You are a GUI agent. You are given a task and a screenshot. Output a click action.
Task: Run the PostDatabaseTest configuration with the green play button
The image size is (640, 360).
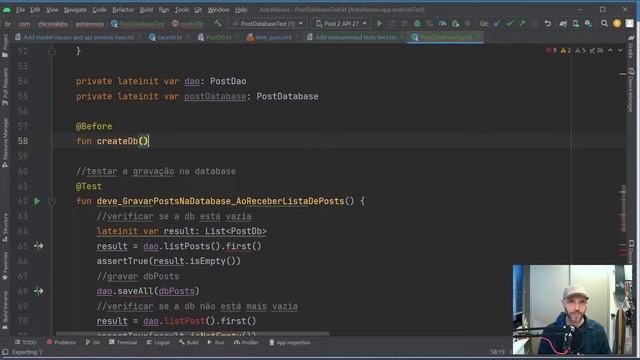tap(380, 24)
